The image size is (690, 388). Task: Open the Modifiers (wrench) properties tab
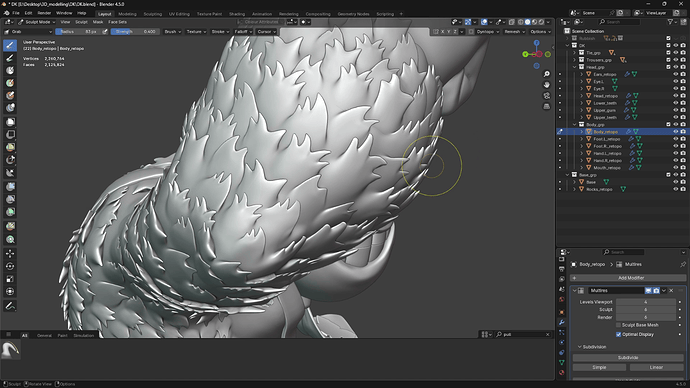tap(562, 322)
